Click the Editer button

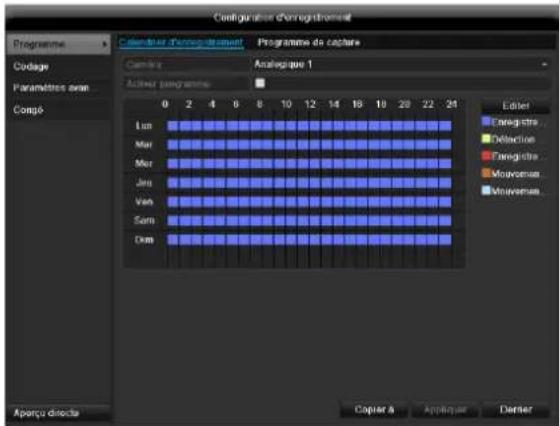pos(516,106)
